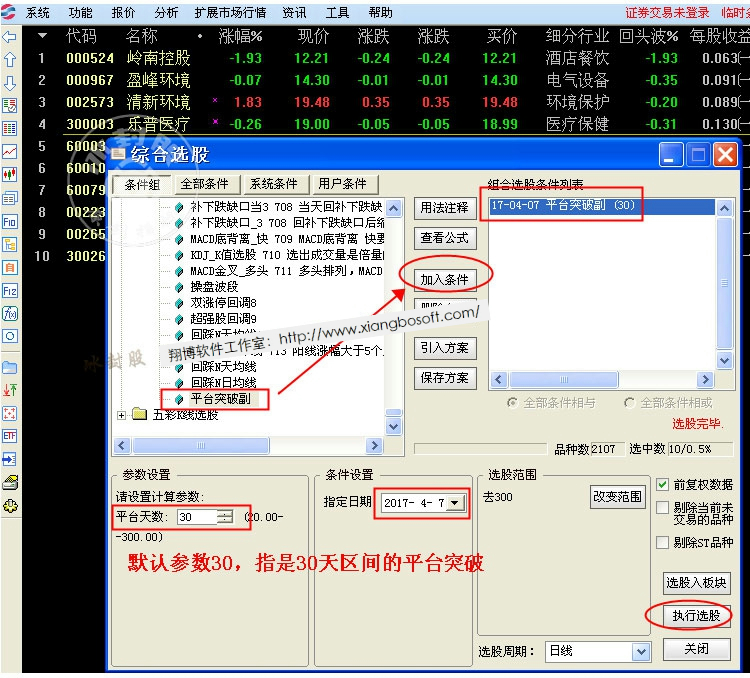Open the f(x) formula manager icon
The width and height of the screenshot is (750, 678).
click(x=10, y=313)
